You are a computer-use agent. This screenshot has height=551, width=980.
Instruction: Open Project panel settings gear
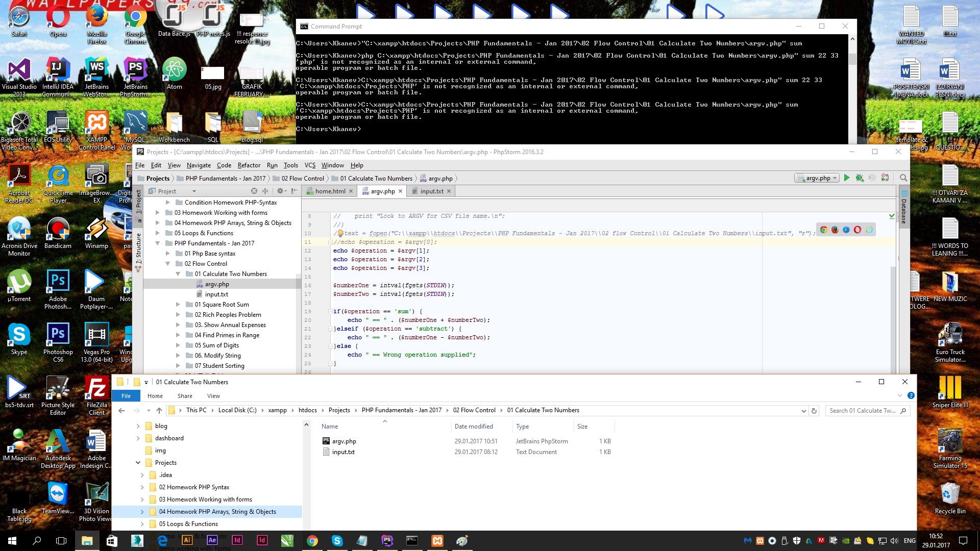[280, 191]
